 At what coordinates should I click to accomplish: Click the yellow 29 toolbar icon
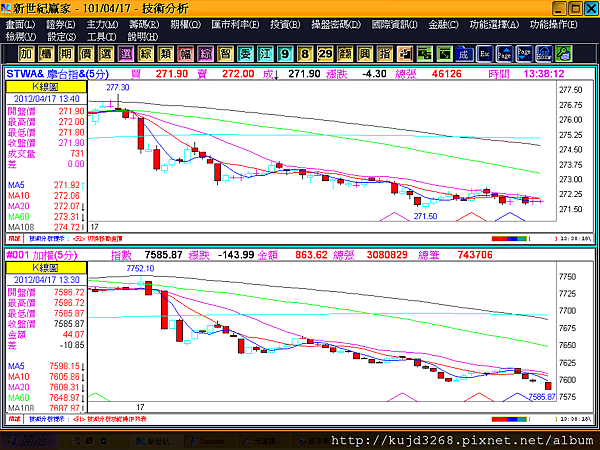coord(324,54)
